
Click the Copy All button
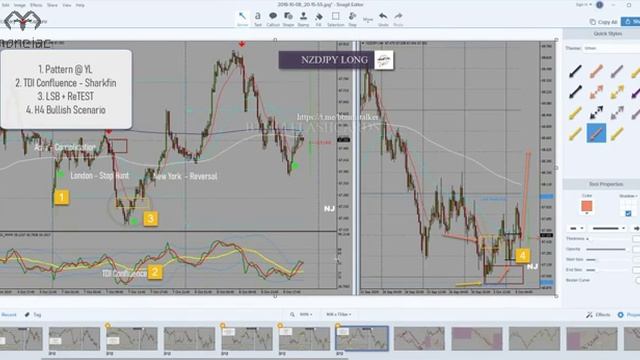click(x=603, y=22)
